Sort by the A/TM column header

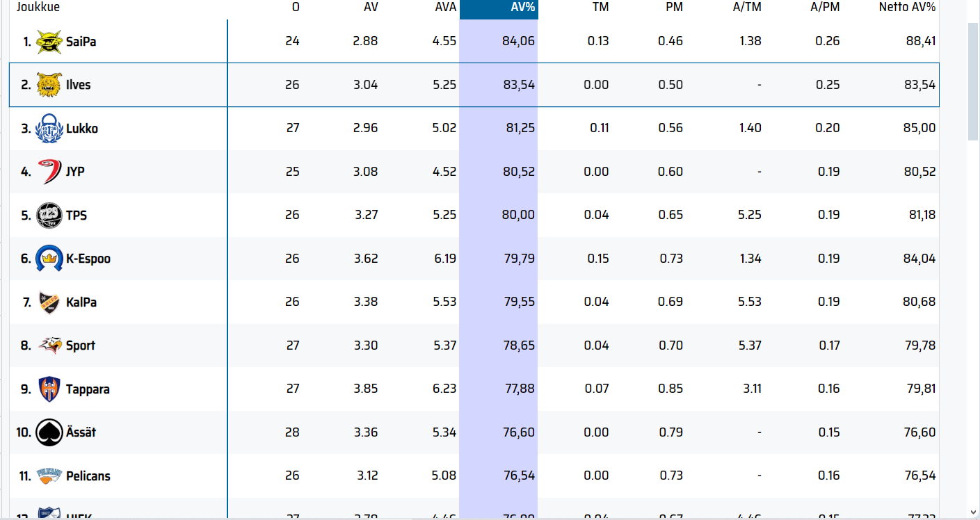click(x=747, y=8)
